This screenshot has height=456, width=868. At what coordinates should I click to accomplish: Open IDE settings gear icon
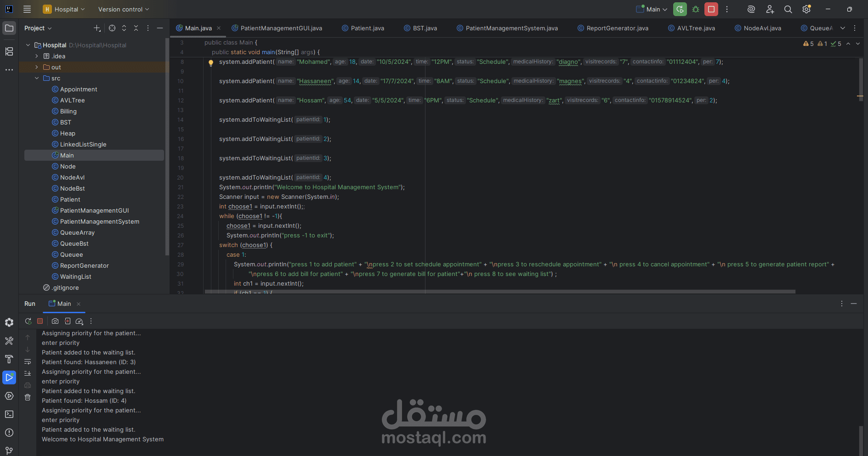pos(806,9)
